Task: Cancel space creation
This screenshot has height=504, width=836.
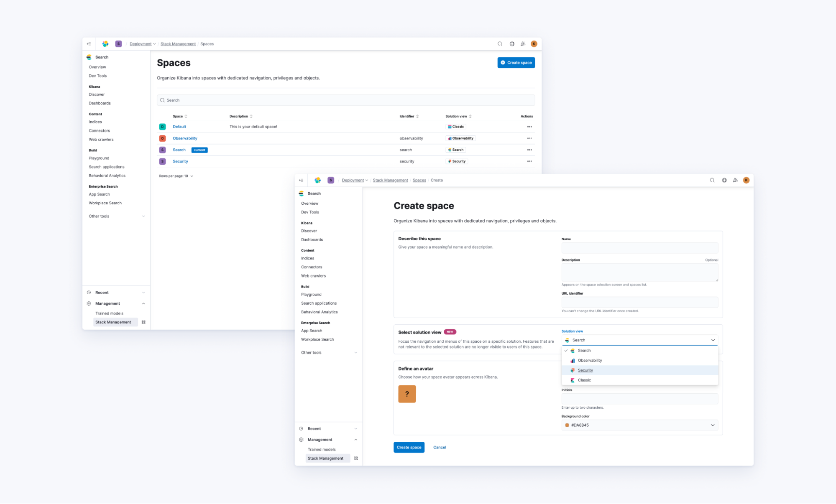Action: tap(440, 448)
